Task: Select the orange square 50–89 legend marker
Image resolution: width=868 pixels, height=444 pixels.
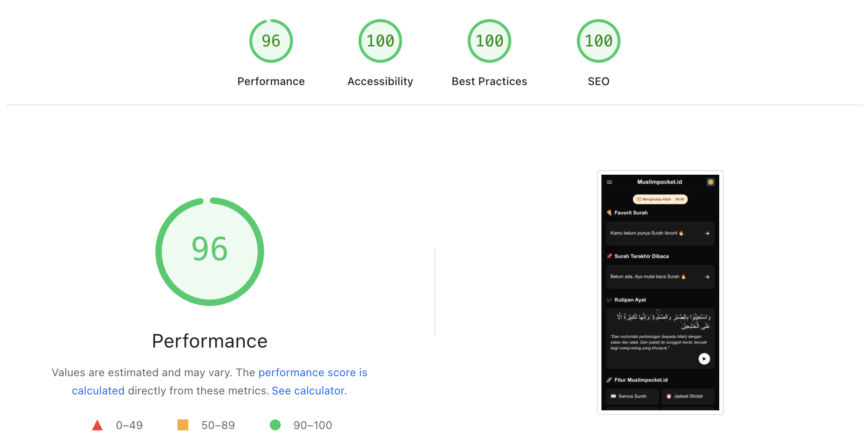Action: pyautogui.click(x=183, y=425)
